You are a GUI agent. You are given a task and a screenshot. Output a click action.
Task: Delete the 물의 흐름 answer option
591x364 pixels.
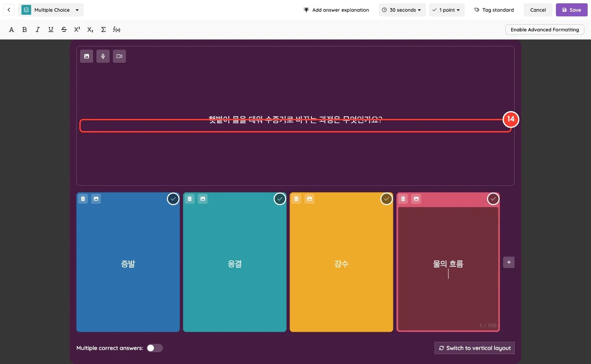click(403, 199)
